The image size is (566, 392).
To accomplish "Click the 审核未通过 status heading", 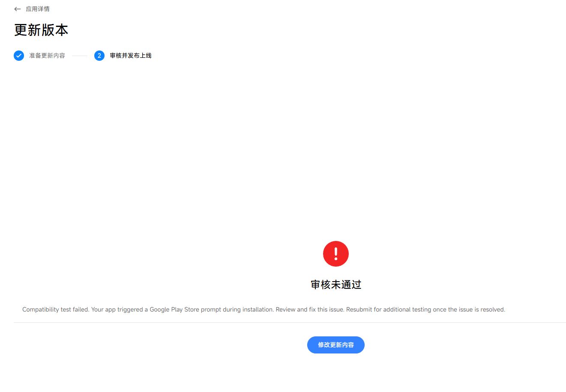I will (336, 285).
